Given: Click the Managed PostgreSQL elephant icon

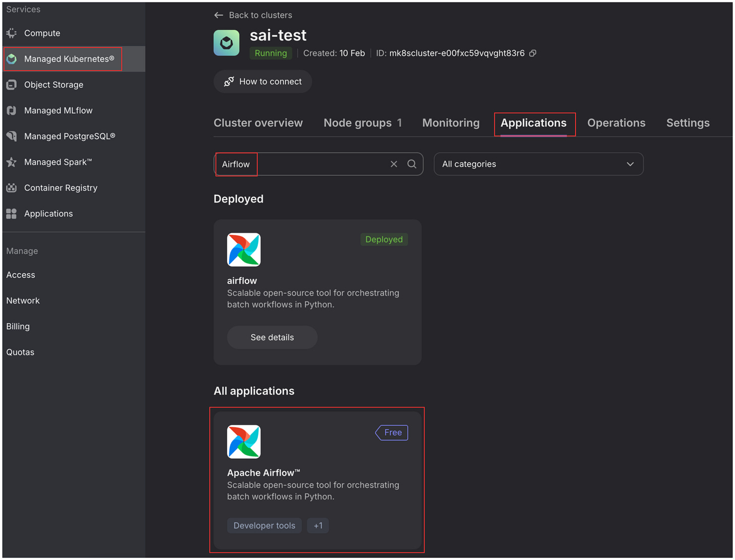Looking at the screenshot, I should click(x=12, y=136).
